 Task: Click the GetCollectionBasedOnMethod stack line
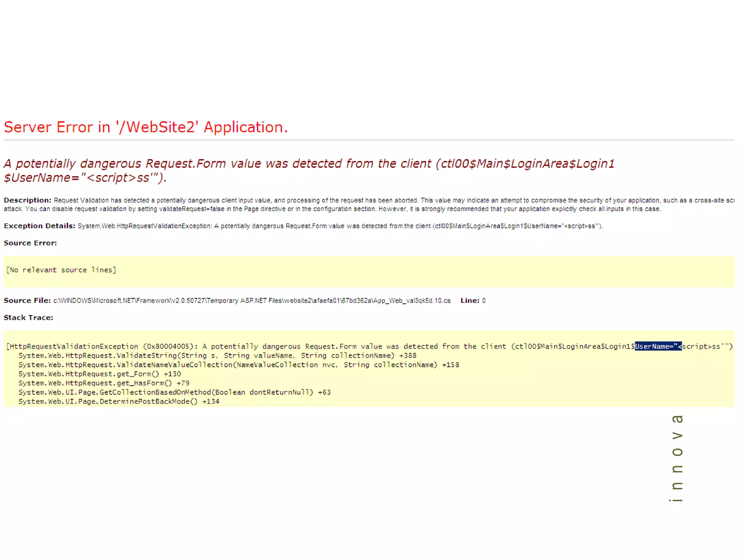pyautogui.click(x=174, y=392)
